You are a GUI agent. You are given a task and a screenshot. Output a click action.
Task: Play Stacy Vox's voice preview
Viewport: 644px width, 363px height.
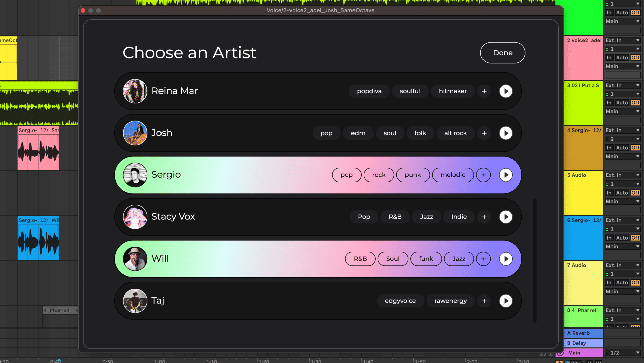tap(506, 217)
